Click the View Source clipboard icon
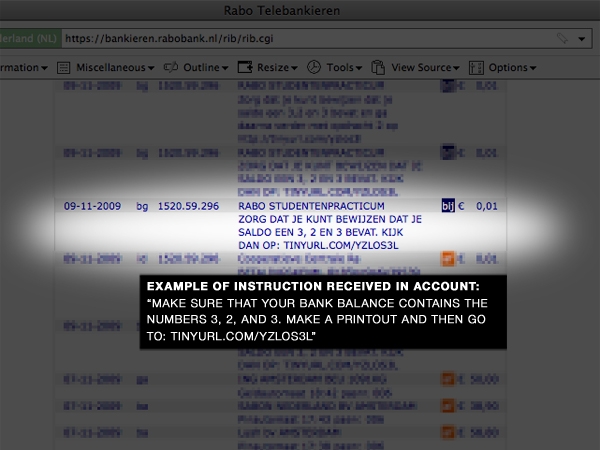Screen dimensions: 600x450 378,67
